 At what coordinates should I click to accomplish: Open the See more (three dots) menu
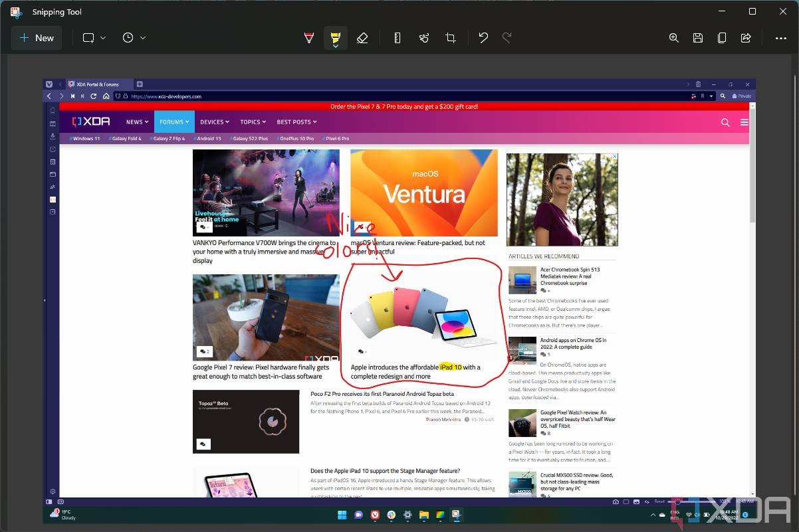click(x=781, y=38)
